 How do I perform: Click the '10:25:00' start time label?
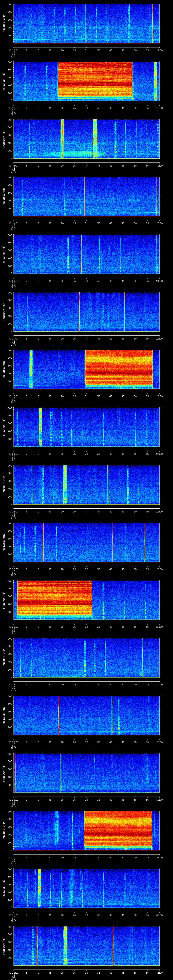point(14,569)
